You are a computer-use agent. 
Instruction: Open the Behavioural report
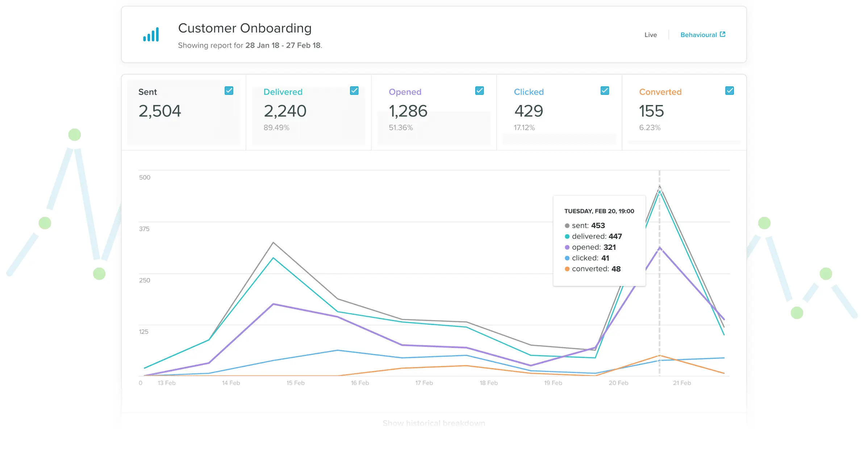(699, 34)
